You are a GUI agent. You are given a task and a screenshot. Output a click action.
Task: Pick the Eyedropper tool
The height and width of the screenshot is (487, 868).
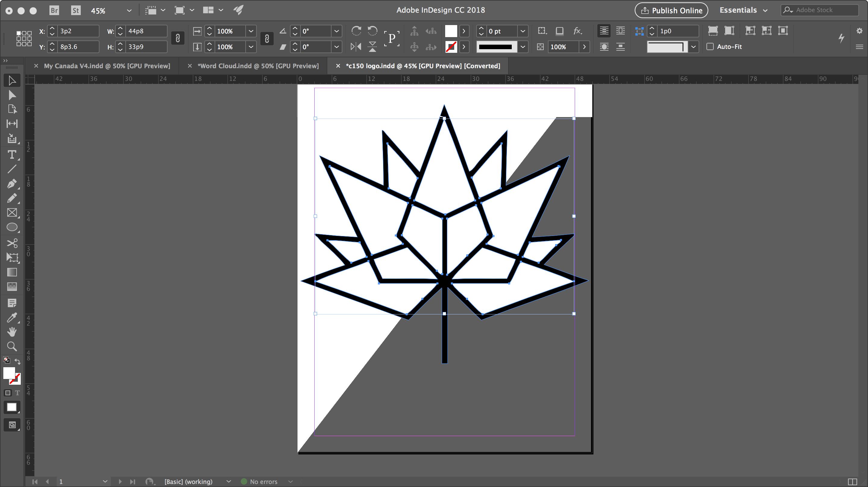12,317
